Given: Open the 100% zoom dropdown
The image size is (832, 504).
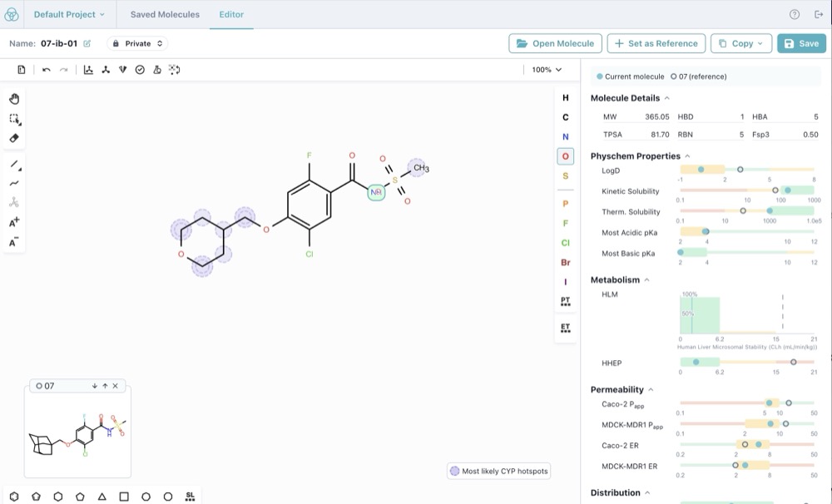Looking at the screenshot, I should point(547,70).
